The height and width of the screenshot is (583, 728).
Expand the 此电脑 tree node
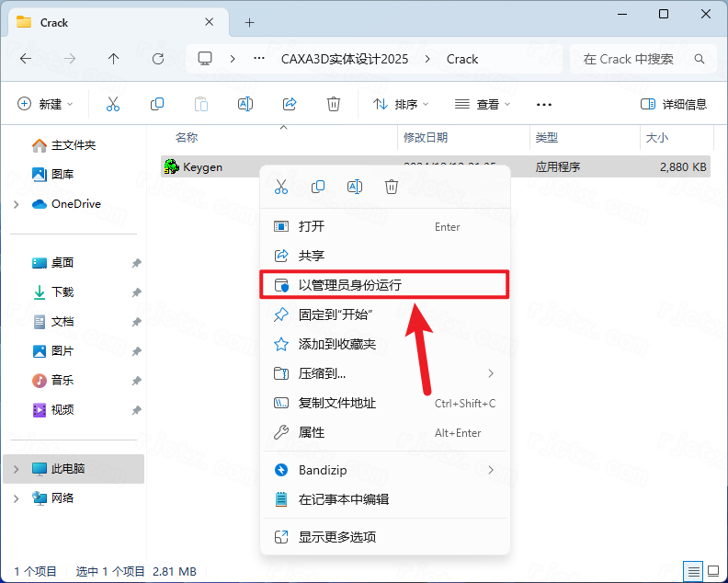[x=17, y=469]
